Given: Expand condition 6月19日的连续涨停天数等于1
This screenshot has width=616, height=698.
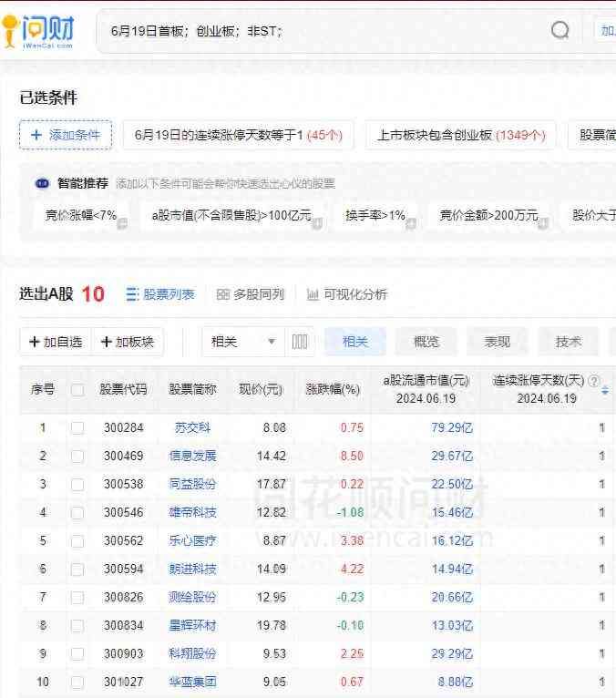Looking at the screenshot, I should [x=238, y=135].
